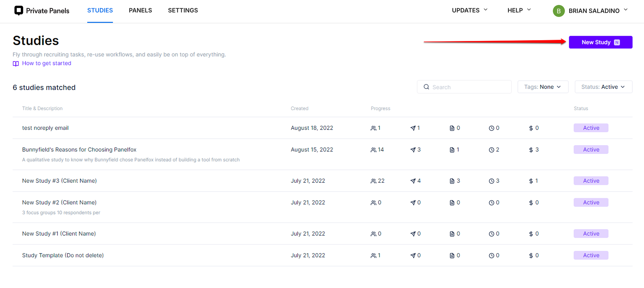Click Brian Saladino's green avatar circle
This screenshot has height=288, width=644.
559,11
